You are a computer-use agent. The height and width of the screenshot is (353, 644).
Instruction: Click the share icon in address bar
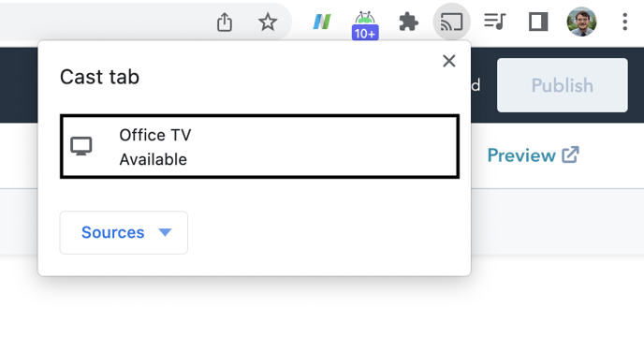point(225,22)
